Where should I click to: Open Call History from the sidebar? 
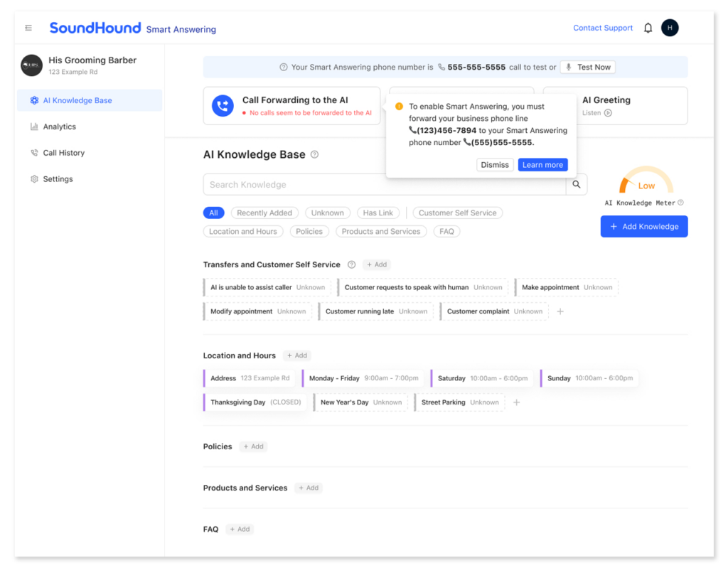click(89, 153)
